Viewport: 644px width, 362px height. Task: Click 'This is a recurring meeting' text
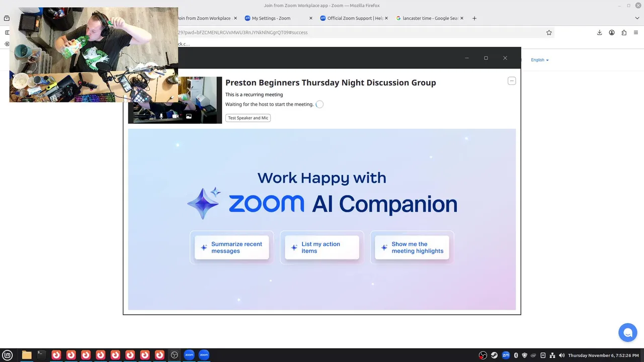coord(254,95)
